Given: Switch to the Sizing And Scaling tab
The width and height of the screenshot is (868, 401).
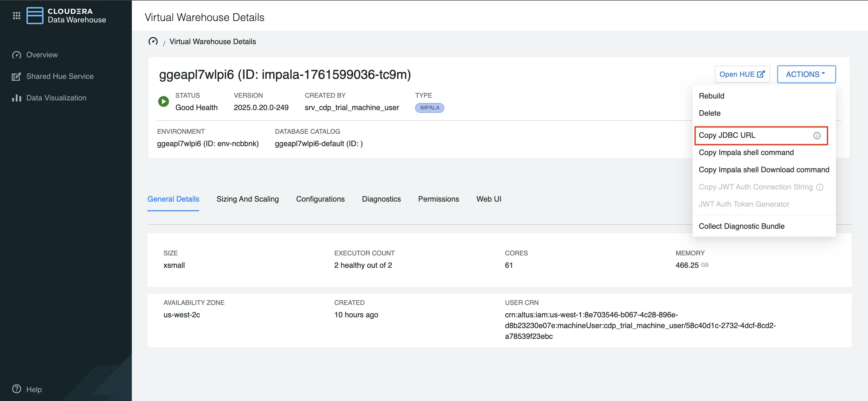Looking at the screenshot, I should [x=248, y=199].
